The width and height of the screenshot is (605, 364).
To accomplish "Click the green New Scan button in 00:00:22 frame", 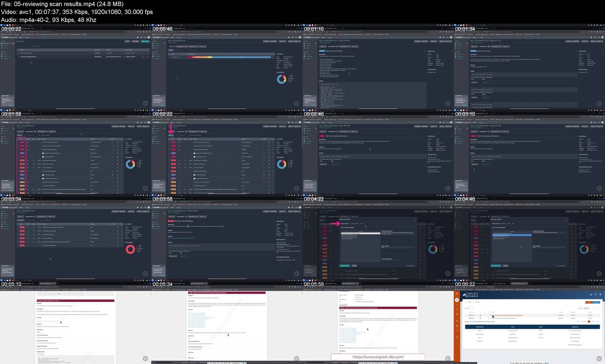I will (146, 41).
